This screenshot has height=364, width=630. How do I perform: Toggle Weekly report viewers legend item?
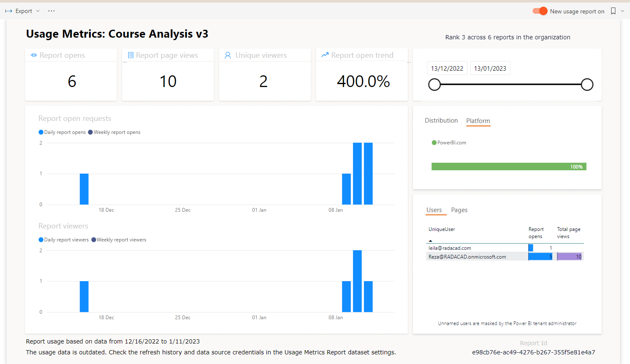(x=119, y=240)
